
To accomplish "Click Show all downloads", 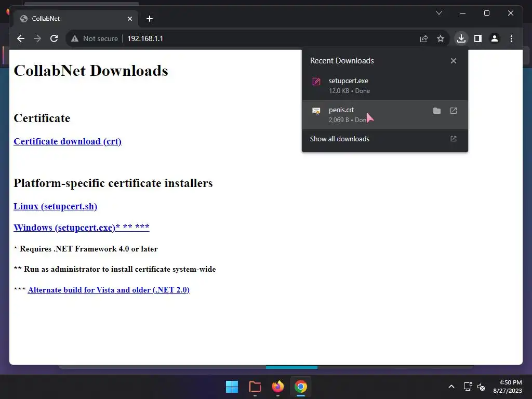I will click(385, 139).
